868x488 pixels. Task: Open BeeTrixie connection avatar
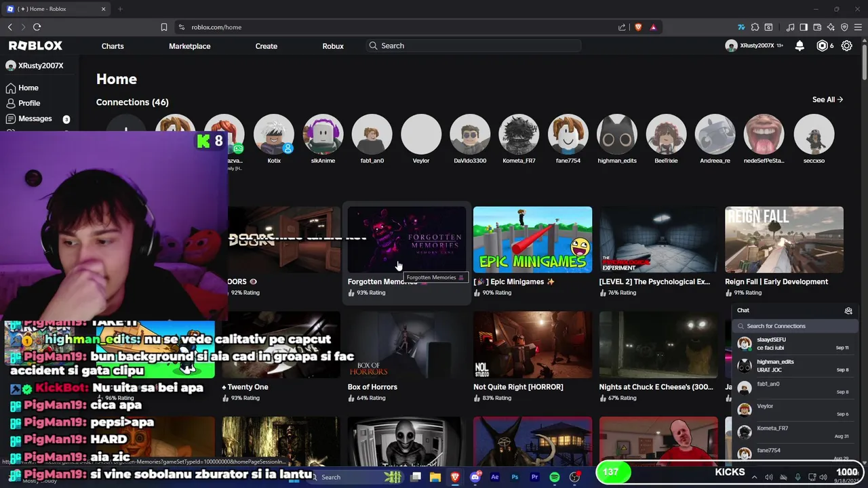(666, 134)
